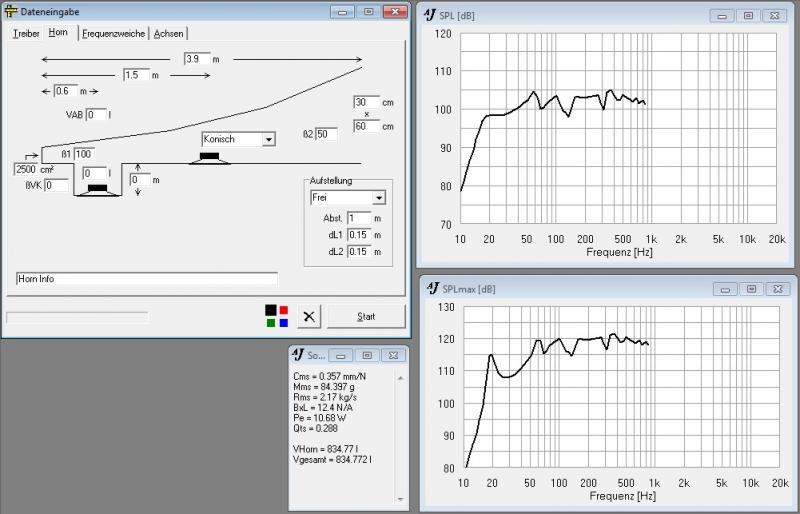Click the SPLmax graph plot area

coord(621,387)
